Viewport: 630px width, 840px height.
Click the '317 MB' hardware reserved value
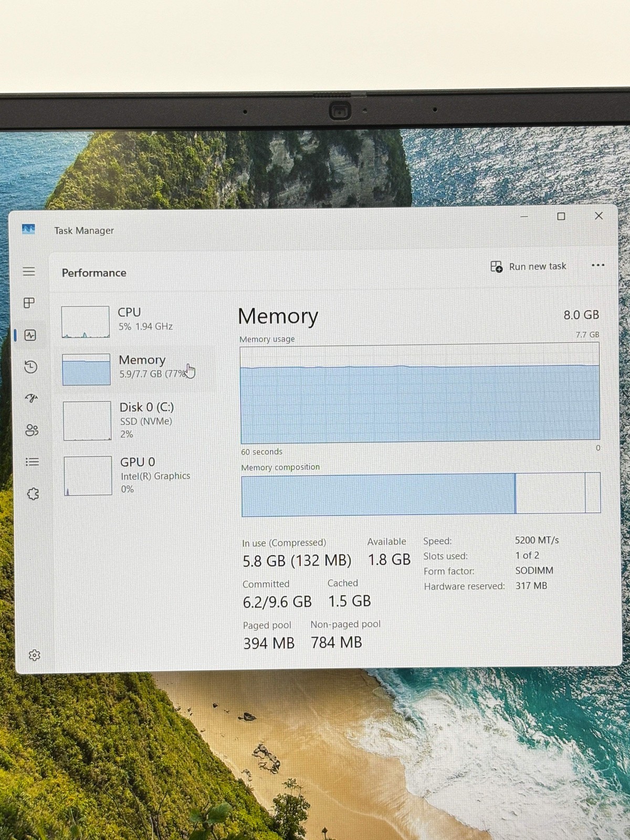[x=531, y=585]
